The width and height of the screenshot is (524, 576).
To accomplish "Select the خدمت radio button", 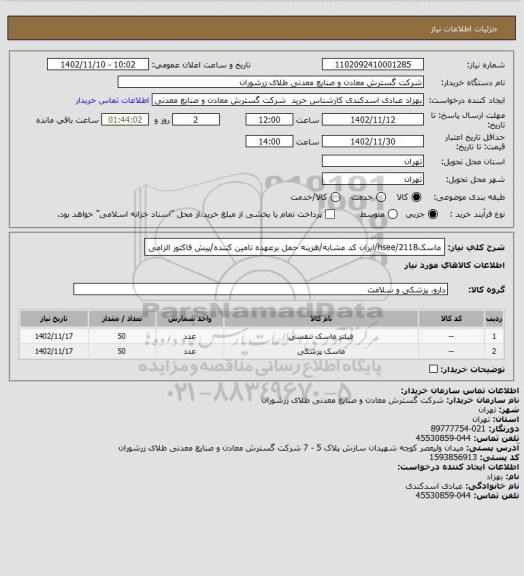I will [381, 197].
